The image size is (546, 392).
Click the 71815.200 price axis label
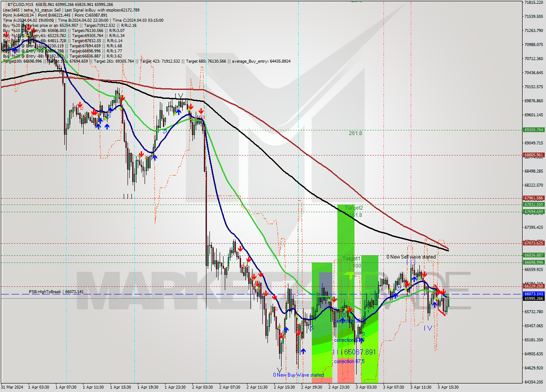pyautogui.click(x=533, y=3)
